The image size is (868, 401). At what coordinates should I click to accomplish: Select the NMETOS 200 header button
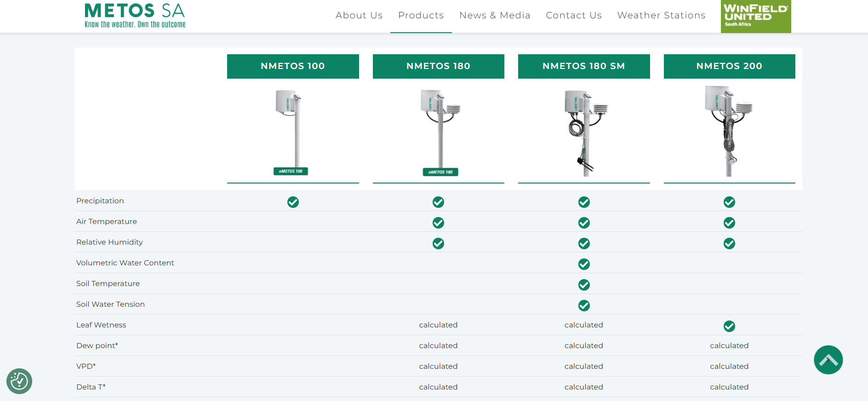(x=730, y=66)
